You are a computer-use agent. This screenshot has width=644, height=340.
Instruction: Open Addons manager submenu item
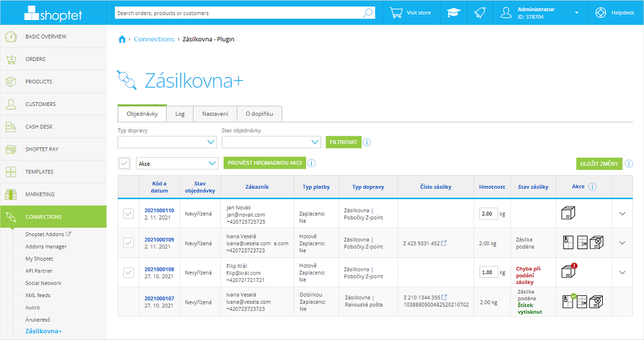point(46,247)
